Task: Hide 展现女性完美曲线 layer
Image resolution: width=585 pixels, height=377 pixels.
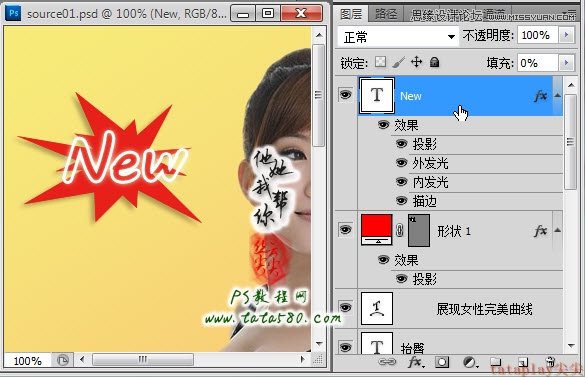Action: point(345,308)
